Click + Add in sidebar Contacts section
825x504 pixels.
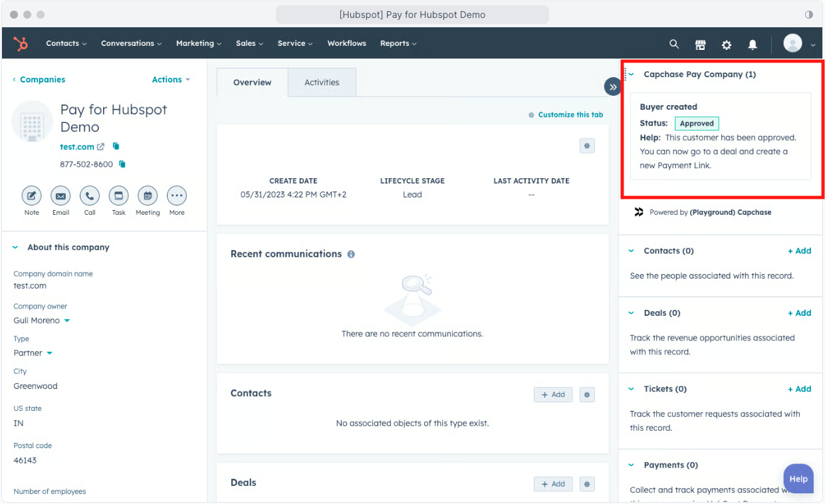point(800,251)
